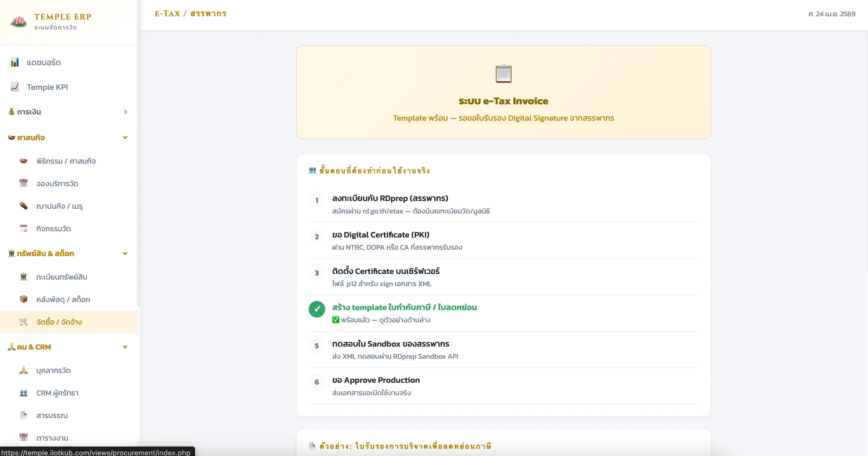The height and width of the screenshot is (456, 868).
Task: Click the map icon beside ขั้นตอนที่ต้องทำก่อนใช้งานจริง
Action: (312, 170)
